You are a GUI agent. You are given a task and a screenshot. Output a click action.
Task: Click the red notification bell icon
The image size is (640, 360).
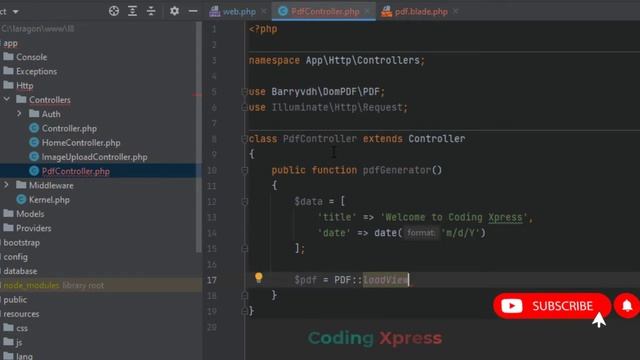(x=627, y=305)
